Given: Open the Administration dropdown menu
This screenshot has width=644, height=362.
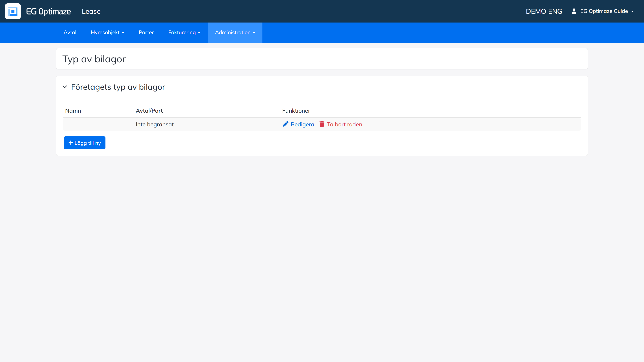Looking at the screenshot, I should 235,32.
